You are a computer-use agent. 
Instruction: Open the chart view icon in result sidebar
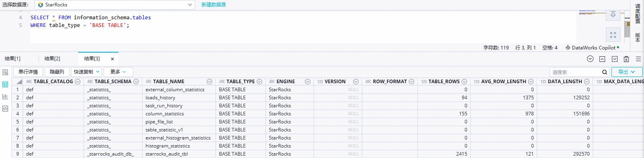(5, 96)
